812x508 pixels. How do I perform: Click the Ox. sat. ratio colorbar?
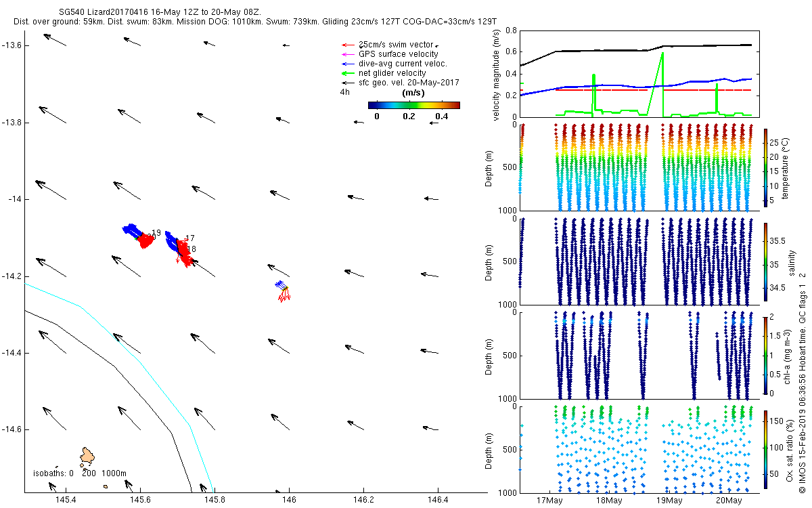click(766, 448)
